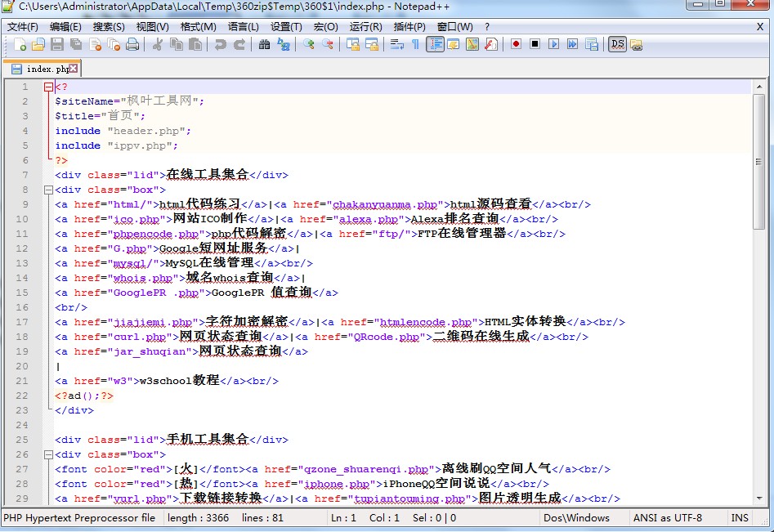Toggle the DS spell-check button

617,44
